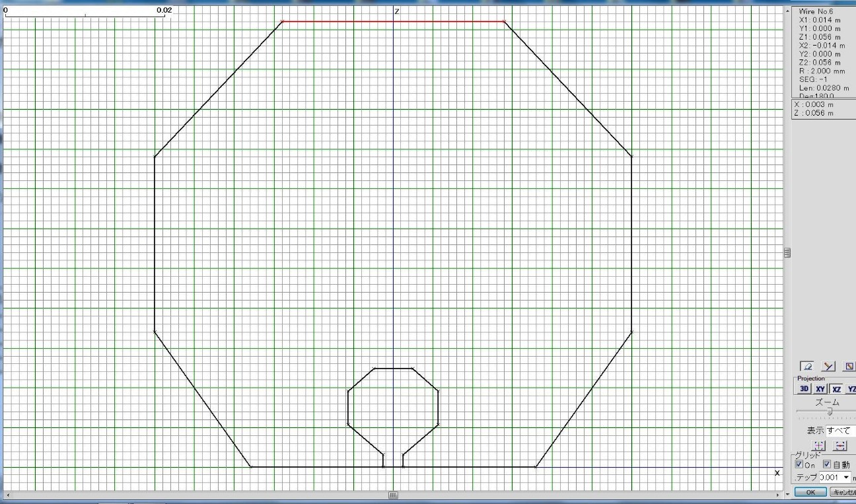Click the 'X2: -0.014 m' value
Viewport: 856px width, 504px height.
[x=822, y=46]
